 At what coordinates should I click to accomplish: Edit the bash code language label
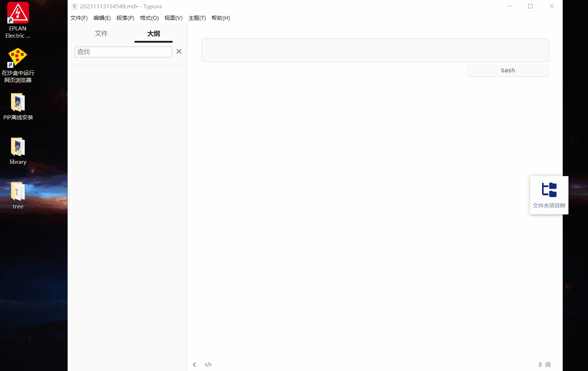click(508, 71)
